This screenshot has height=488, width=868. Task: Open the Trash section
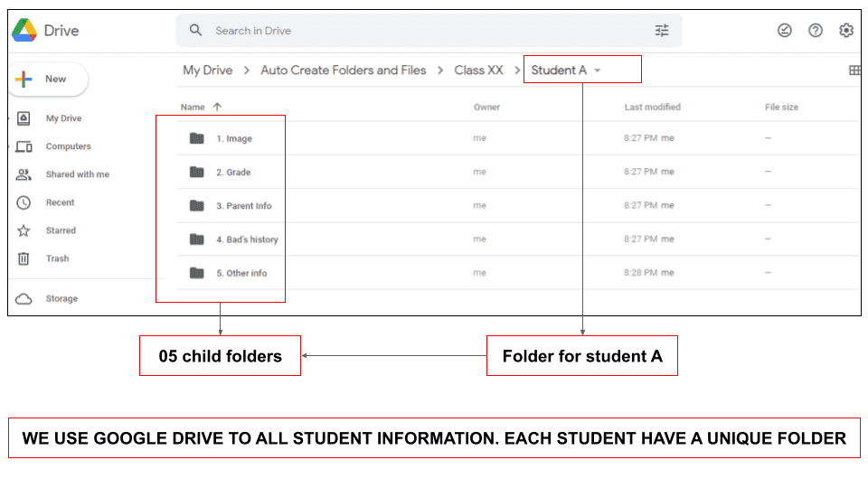coord(57,258)
